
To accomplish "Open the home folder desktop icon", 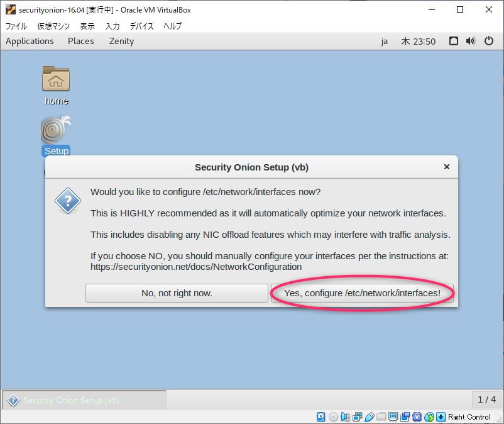I will (56, 79).
